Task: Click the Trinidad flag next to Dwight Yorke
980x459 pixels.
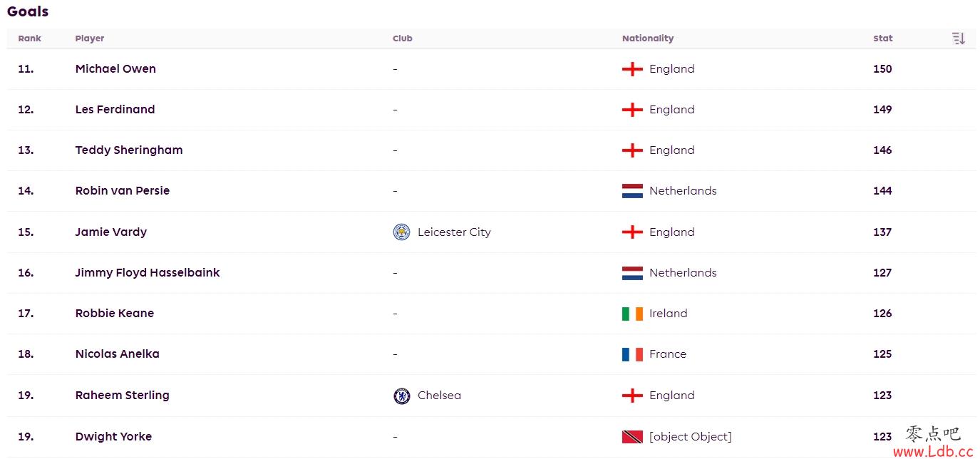Action: tap(632, 437)
